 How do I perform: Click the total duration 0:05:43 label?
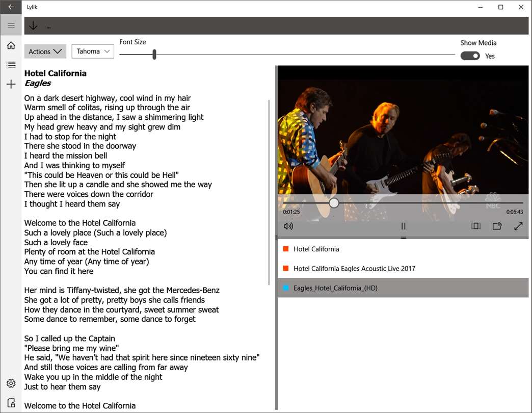pos(515,212)
